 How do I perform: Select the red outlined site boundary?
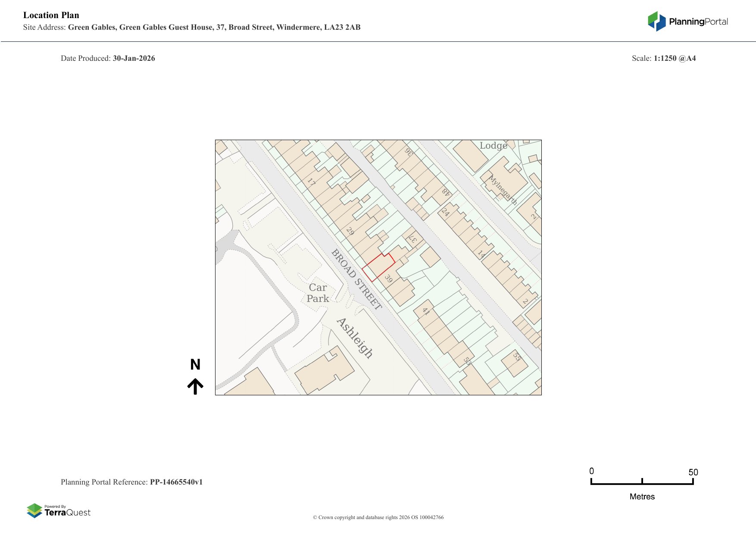[x=378, y=267]
